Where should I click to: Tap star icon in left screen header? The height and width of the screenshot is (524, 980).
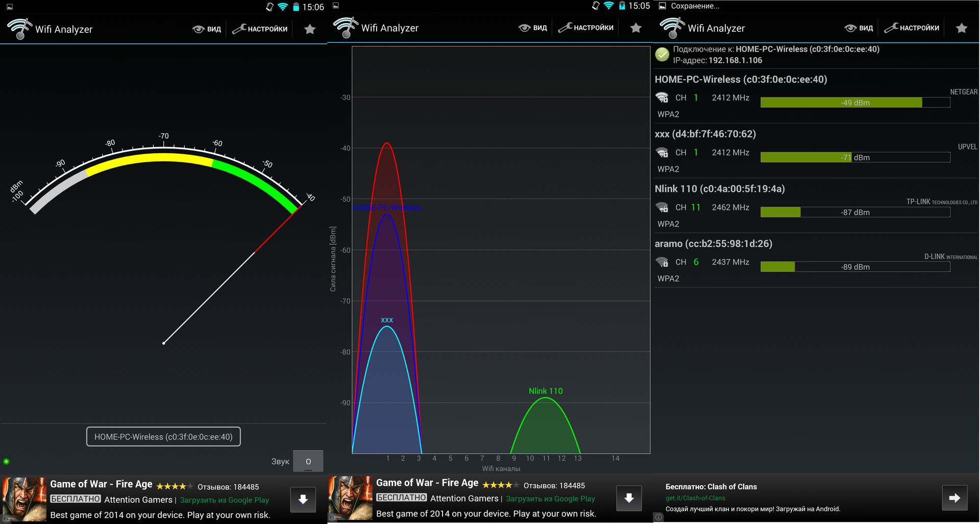(310, 29)
